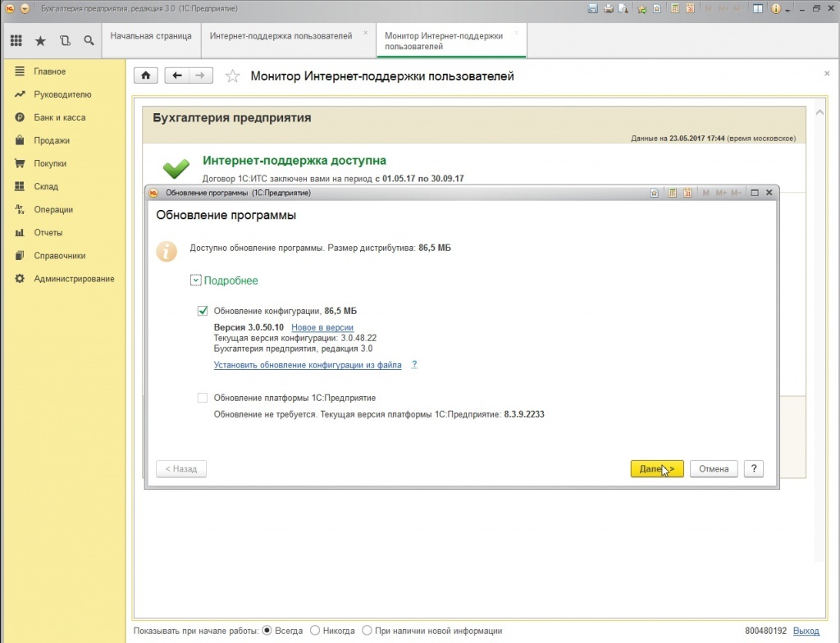Image resolution: width=840 pixels, height=643 pixels.
Task: Click 'Установить обновление конфигурации из файла' link
Action: click(308, 365)
